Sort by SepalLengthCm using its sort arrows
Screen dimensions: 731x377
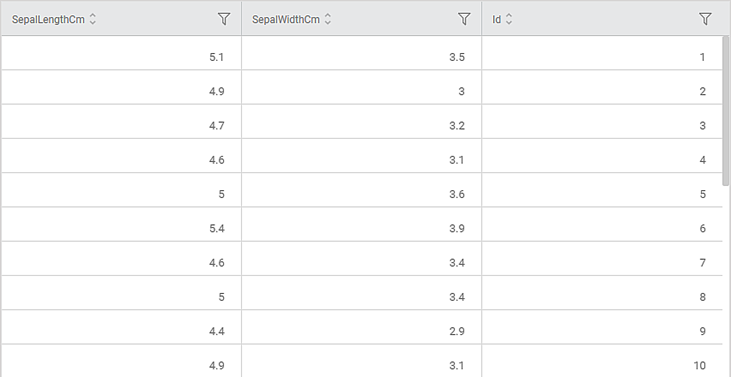(93, 20)
